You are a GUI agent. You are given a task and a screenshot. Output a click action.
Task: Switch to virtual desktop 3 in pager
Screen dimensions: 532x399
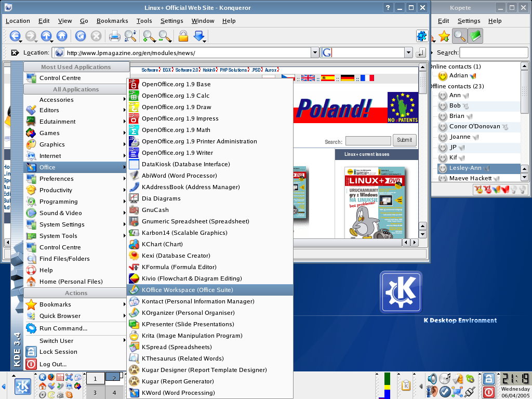(x=95, y=393)
